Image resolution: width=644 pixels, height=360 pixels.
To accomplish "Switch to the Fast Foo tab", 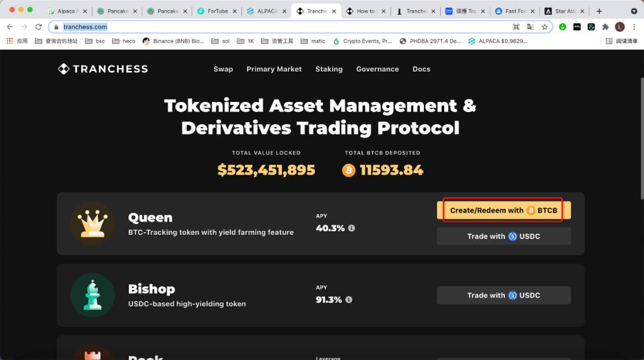I will (515, 11).
